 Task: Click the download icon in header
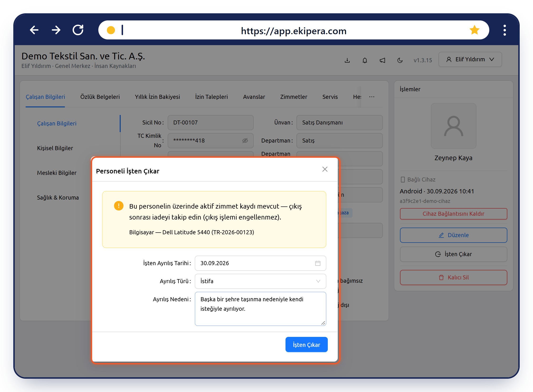[347, 60]
